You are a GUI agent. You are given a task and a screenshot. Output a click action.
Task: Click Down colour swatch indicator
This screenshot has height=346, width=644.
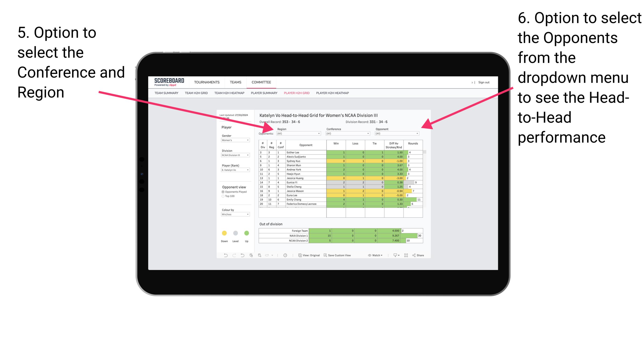223,232
